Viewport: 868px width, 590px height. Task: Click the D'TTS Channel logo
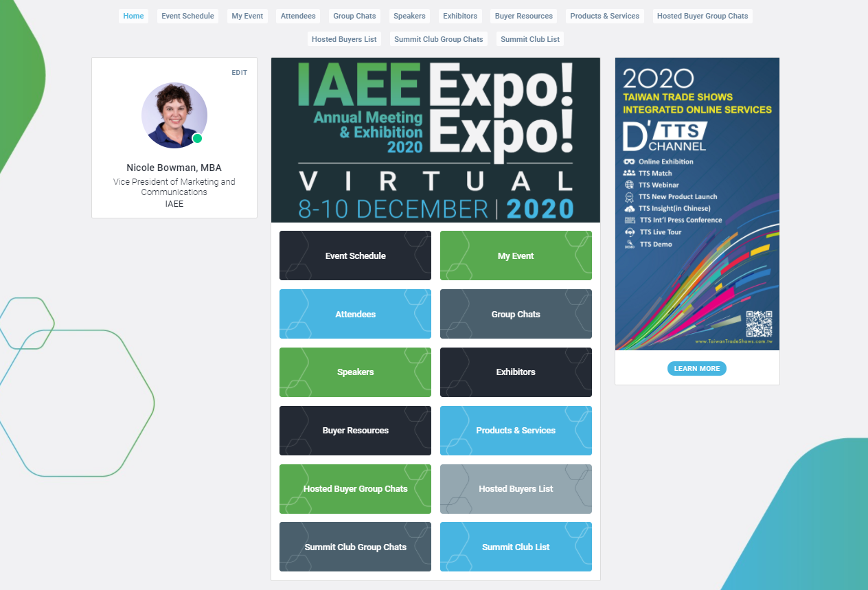(665, 136)
